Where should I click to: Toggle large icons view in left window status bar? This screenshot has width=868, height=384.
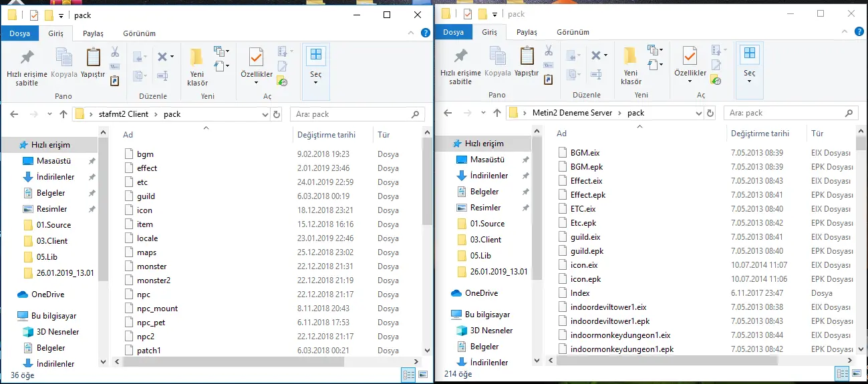tap(423, 375)
